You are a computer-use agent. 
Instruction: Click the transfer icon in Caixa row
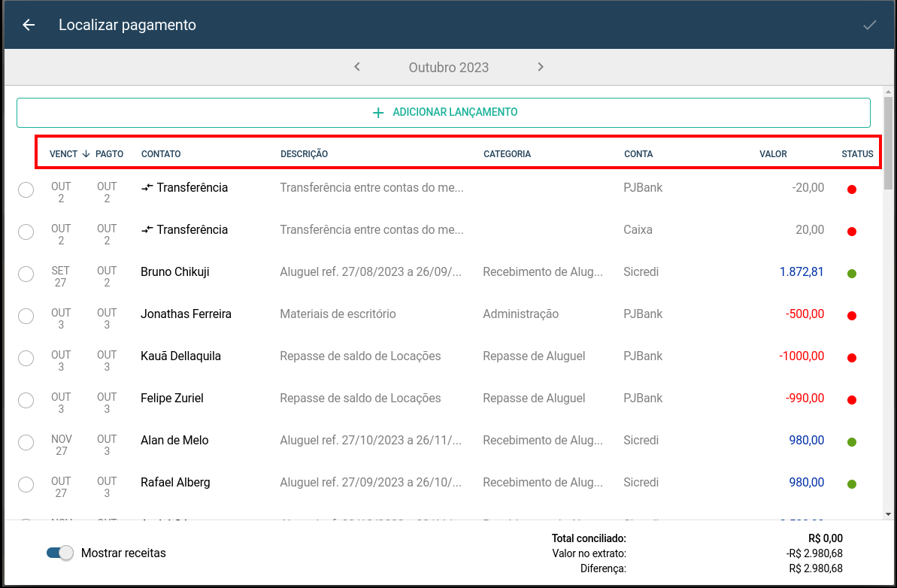147,230
